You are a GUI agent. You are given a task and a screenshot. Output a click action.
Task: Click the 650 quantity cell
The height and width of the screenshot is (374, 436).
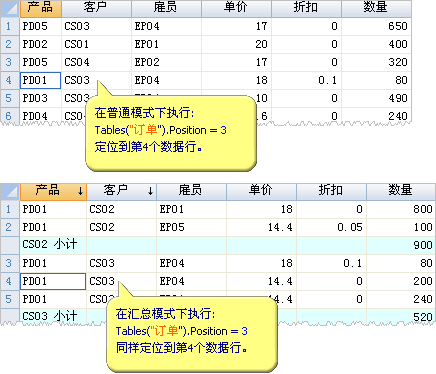point(376,26)
